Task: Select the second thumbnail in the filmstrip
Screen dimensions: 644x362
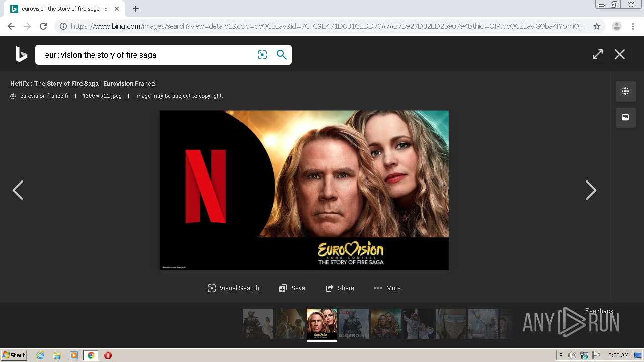Action: [290, 324]
